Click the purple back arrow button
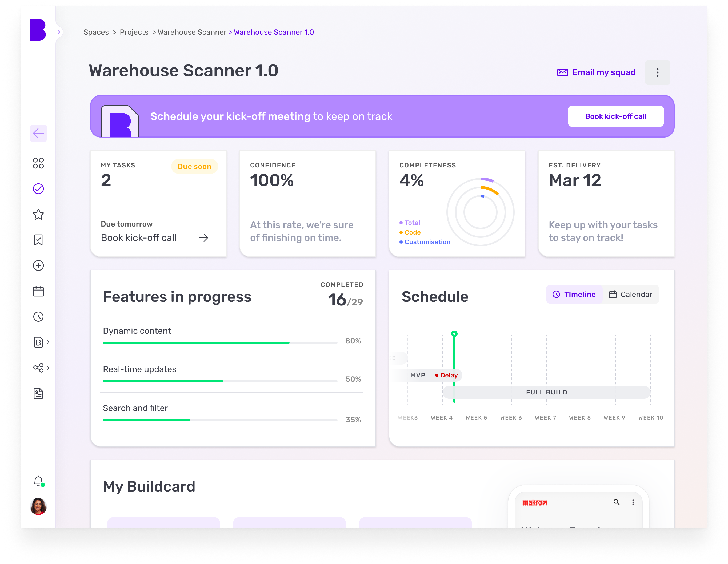The height and width of the screenshot is (564, 728). click(x=38, y=133)
